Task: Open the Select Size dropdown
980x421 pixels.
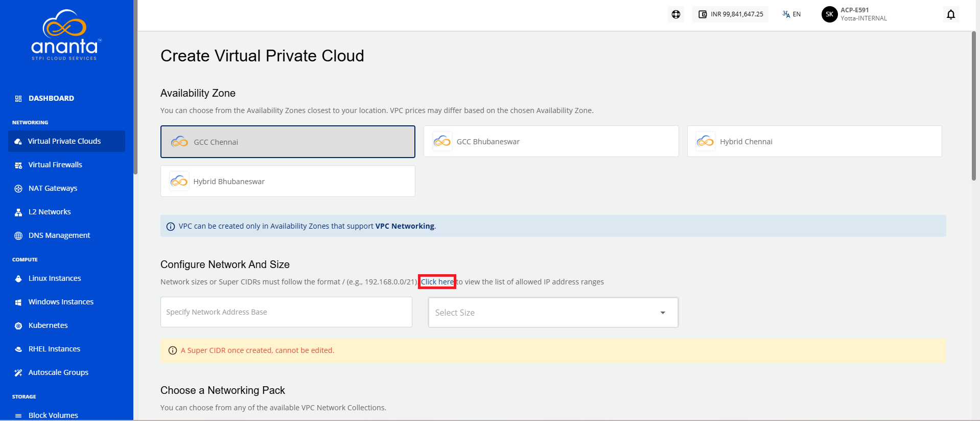Action: pos(553,313)
